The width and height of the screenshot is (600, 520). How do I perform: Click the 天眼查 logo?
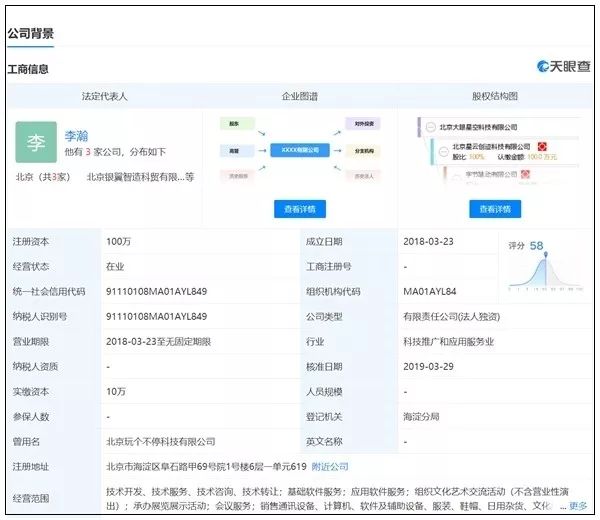click(x=563, y=67)
